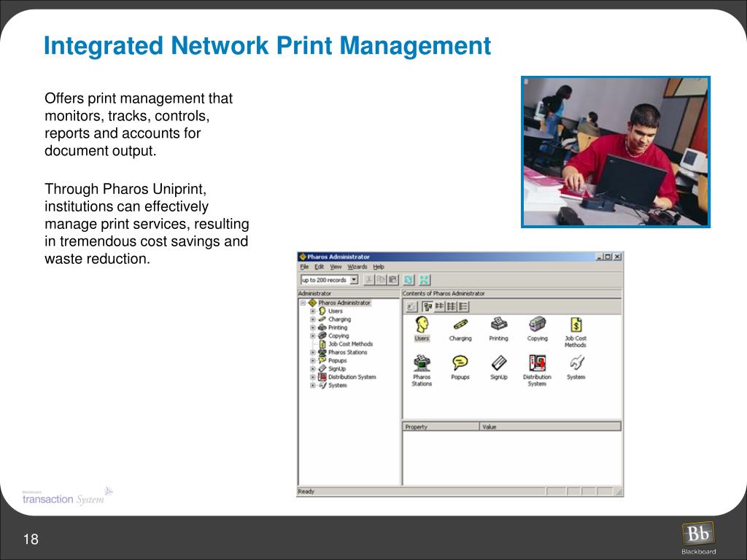Expand the Popups node in the tree

pos(313,361)
